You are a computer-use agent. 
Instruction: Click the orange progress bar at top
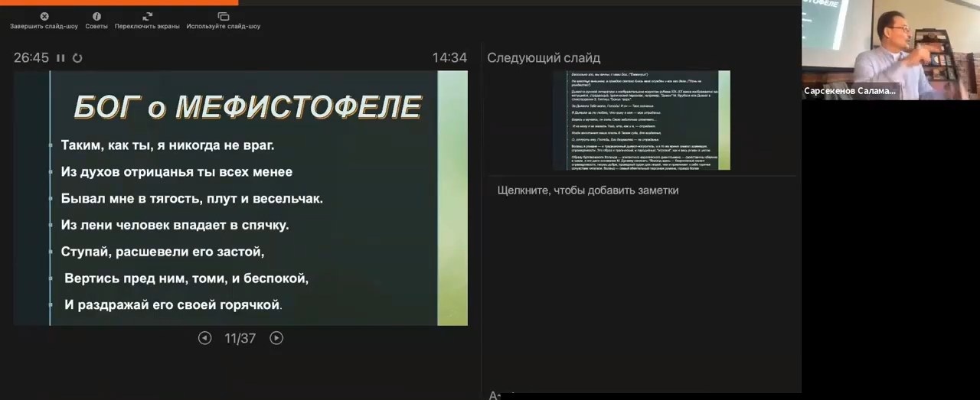point(119,2)
